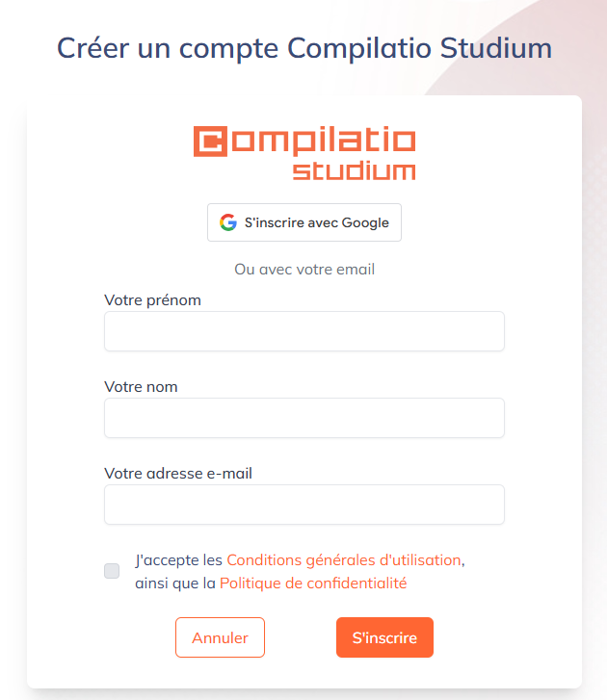This screenshot has height=700, width=607.
Task: Click the Google G logo icon
Action: 227,222
